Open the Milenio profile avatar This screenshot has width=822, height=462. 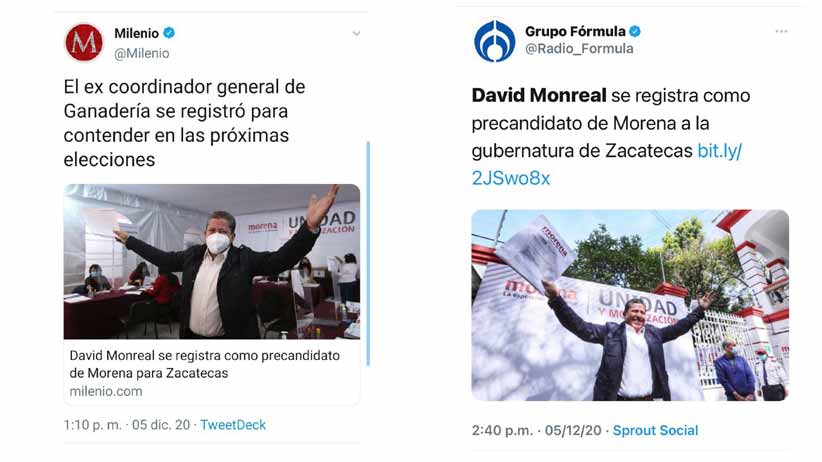point(84,42)
